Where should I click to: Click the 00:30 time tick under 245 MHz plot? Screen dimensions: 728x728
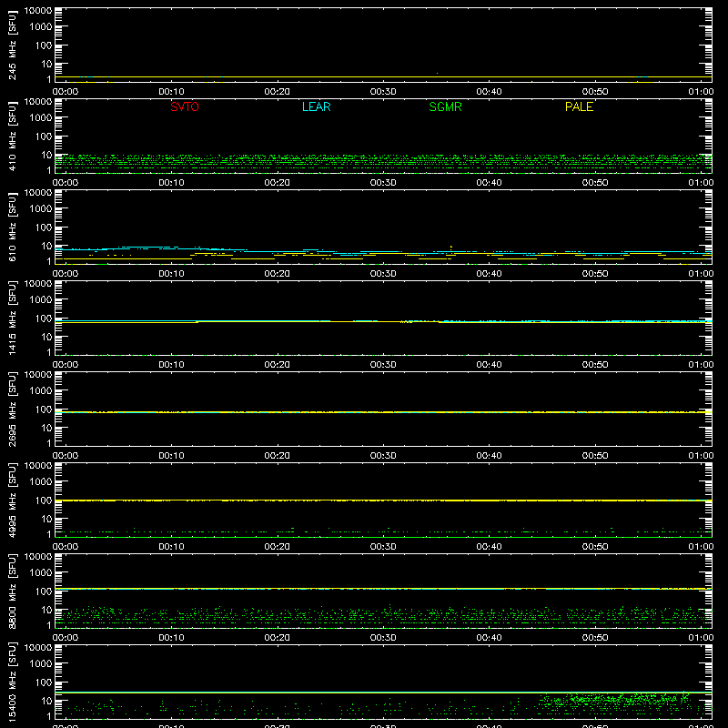(x=383, y=92)
